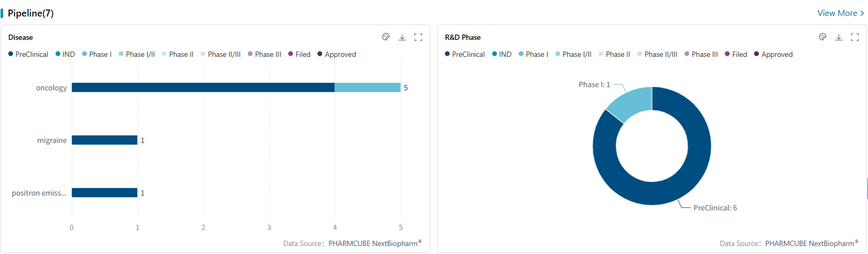Open color theme palette in Disease chart

386,37
